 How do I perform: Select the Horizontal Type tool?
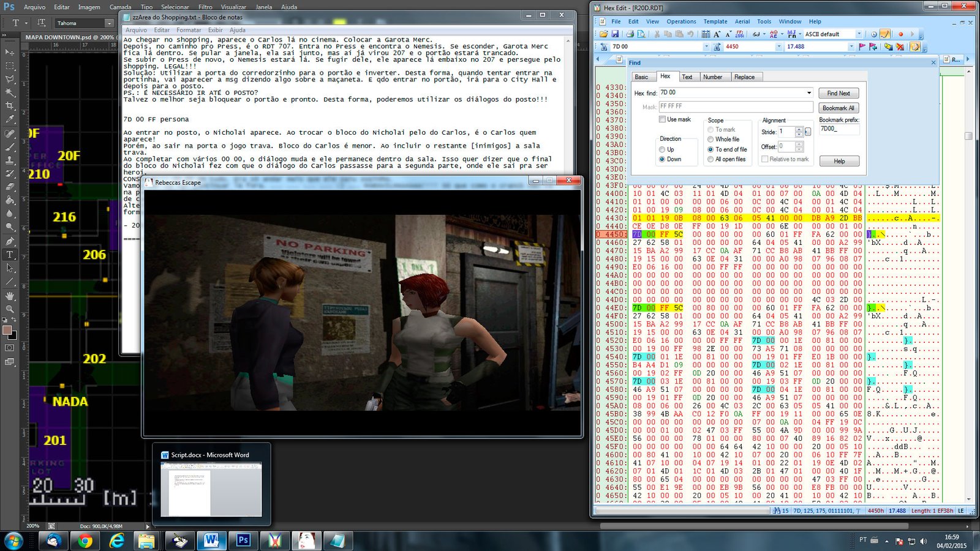click(10, 255)
